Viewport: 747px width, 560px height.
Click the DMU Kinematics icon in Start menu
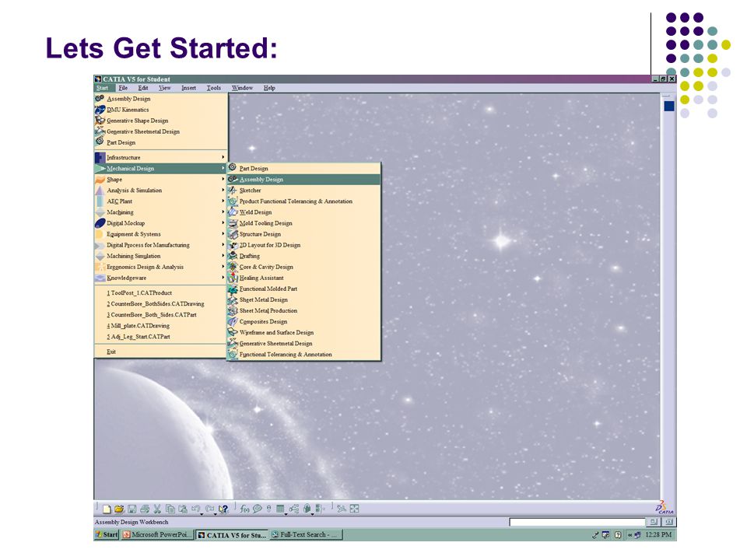100,110
